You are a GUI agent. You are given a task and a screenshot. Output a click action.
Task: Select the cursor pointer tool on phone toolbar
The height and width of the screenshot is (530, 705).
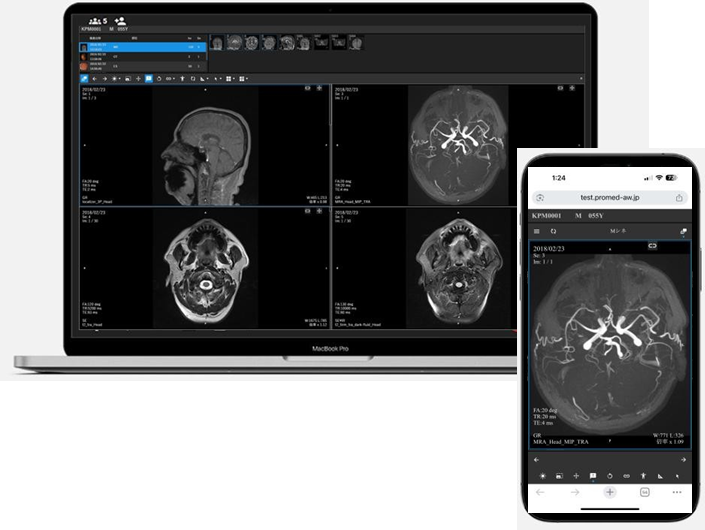[x=677, y=476]
